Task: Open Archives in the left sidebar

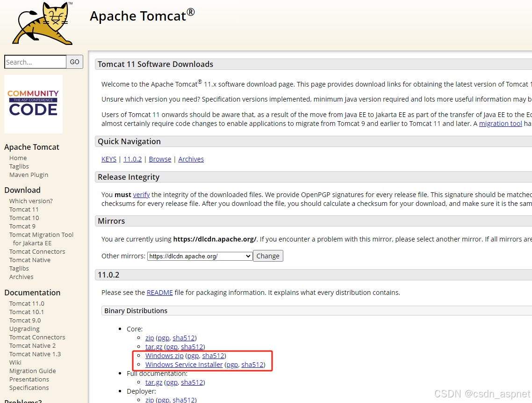Action: tap(22, 277)
